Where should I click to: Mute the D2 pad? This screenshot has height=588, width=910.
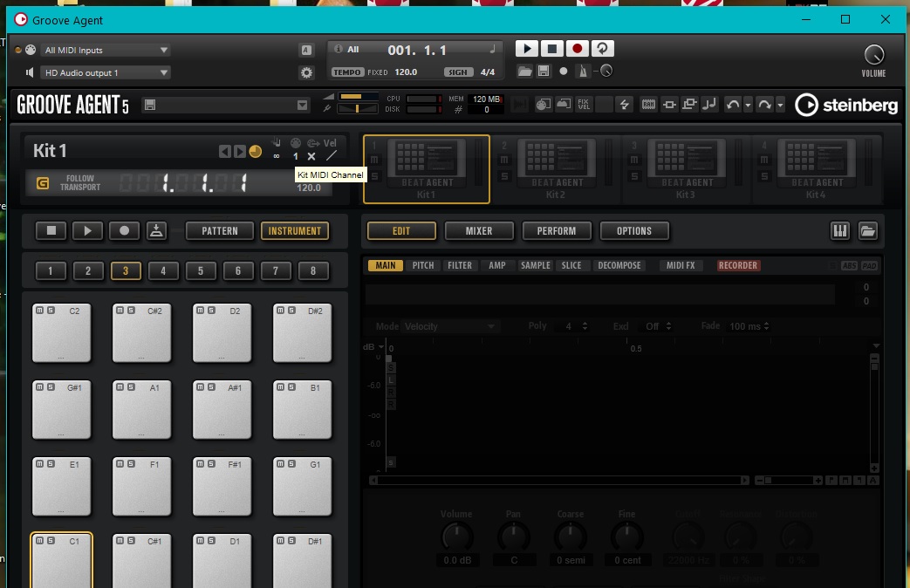[x=200, y=311]
